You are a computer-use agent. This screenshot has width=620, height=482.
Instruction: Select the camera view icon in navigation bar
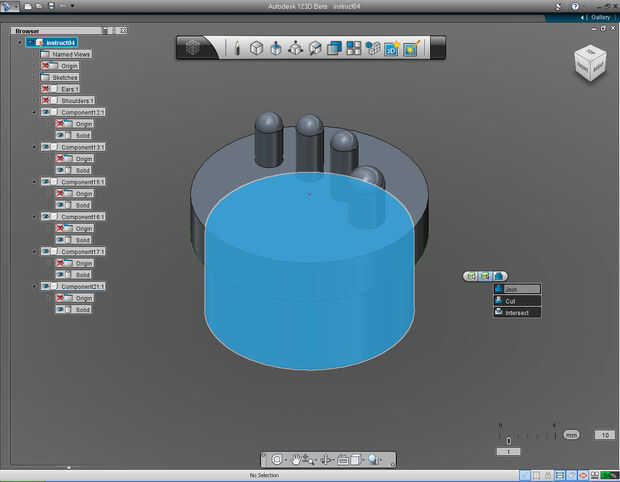pyautogui.click(x=343, y=459)
